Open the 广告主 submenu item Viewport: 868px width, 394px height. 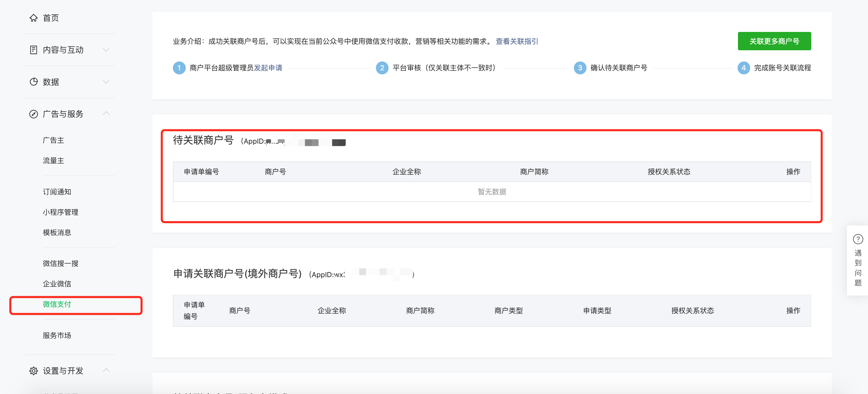pos(53,140)
